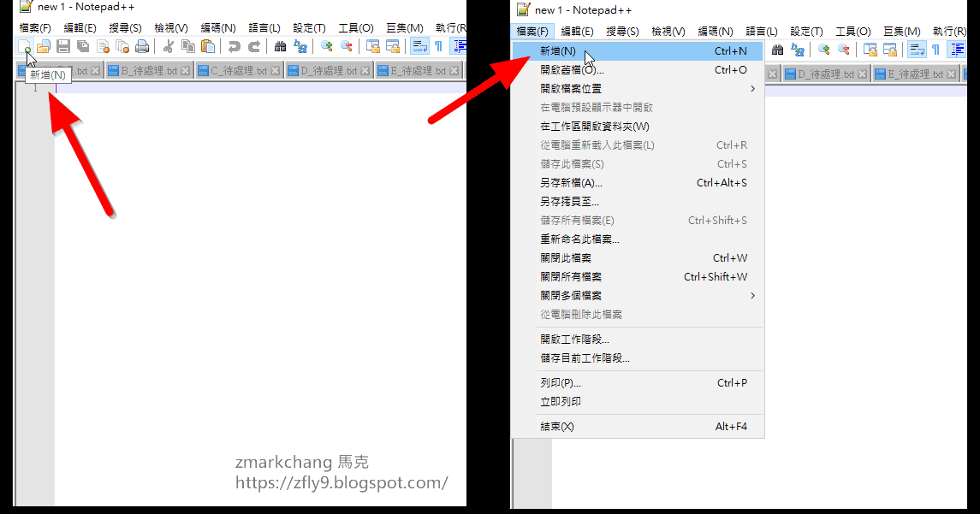Toggle Word Wrap in right window toolbar
980x514 pixels.
coord(917,50)
